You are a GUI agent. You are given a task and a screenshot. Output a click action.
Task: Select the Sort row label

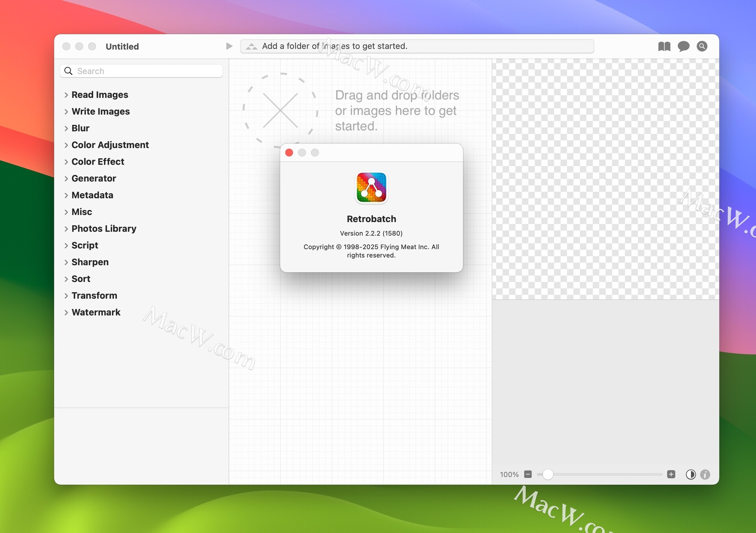tap(81, 279)
